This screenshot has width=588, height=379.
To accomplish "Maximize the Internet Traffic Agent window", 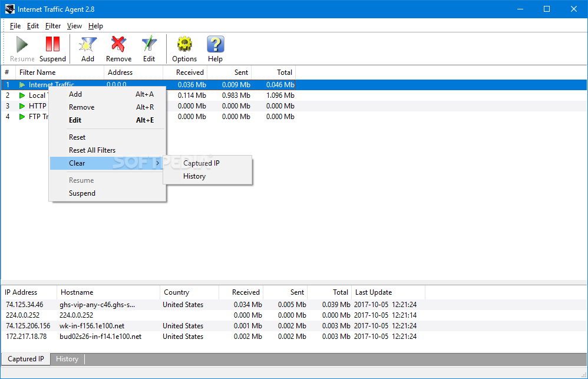I will click(547, 9).
